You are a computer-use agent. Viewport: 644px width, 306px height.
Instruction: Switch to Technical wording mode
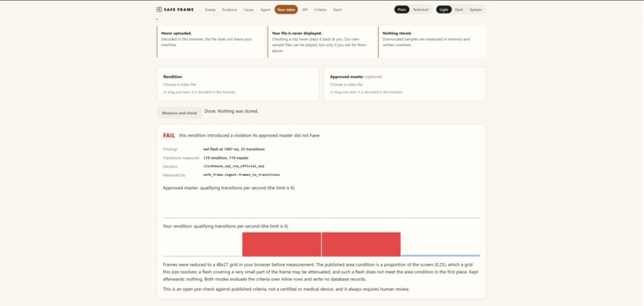click(420, 10)
